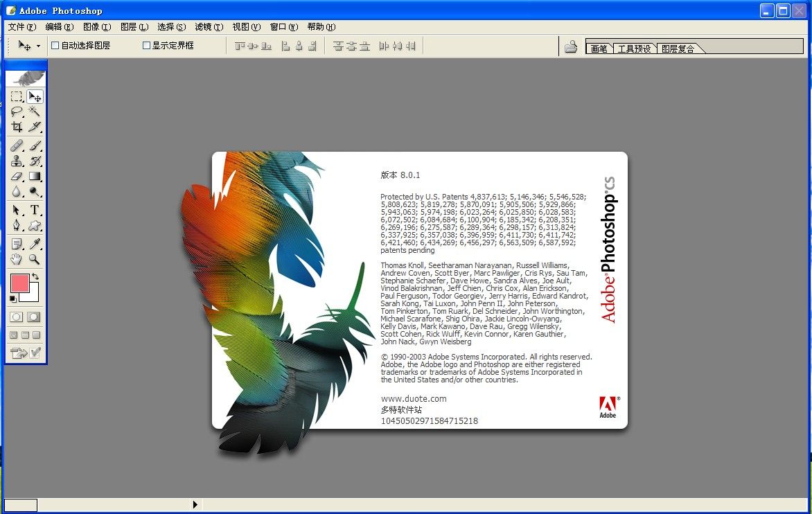This screenshot has height=514, width=812.
Task: Switch to Quick Mask mode
Action: tap(34, 317)
